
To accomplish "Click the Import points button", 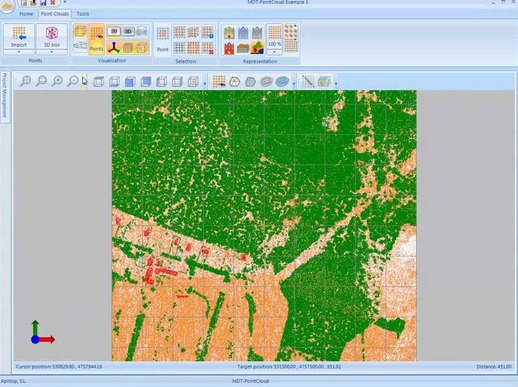I will pyautogui.click(x=19, y=36).
